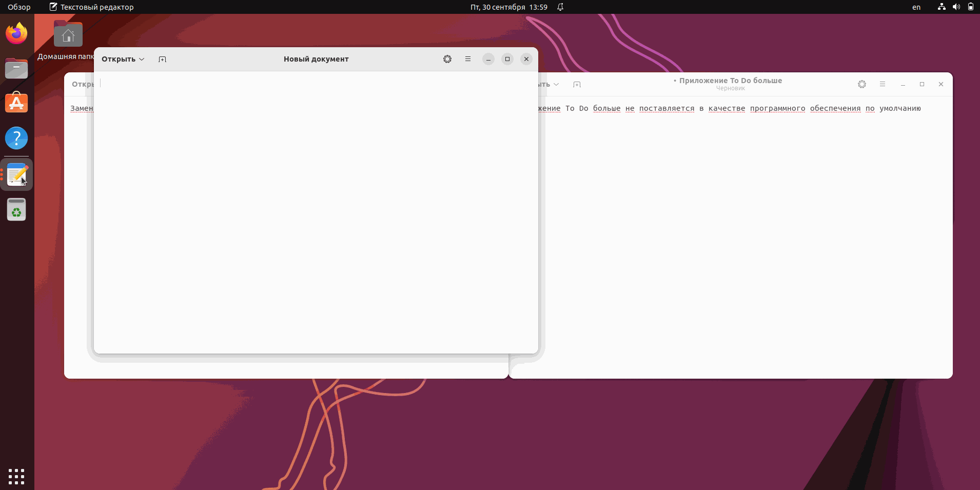Expand the Открыть dropdown in Новый документ window
This screenshot has height=490, width=980.
[x=123, y=59]
